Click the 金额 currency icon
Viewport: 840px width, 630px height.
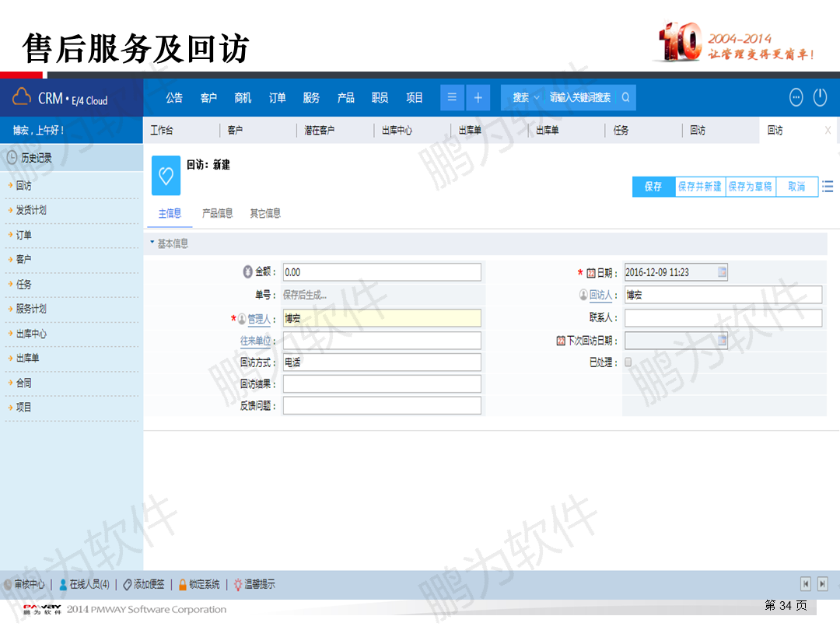[247, 271]
